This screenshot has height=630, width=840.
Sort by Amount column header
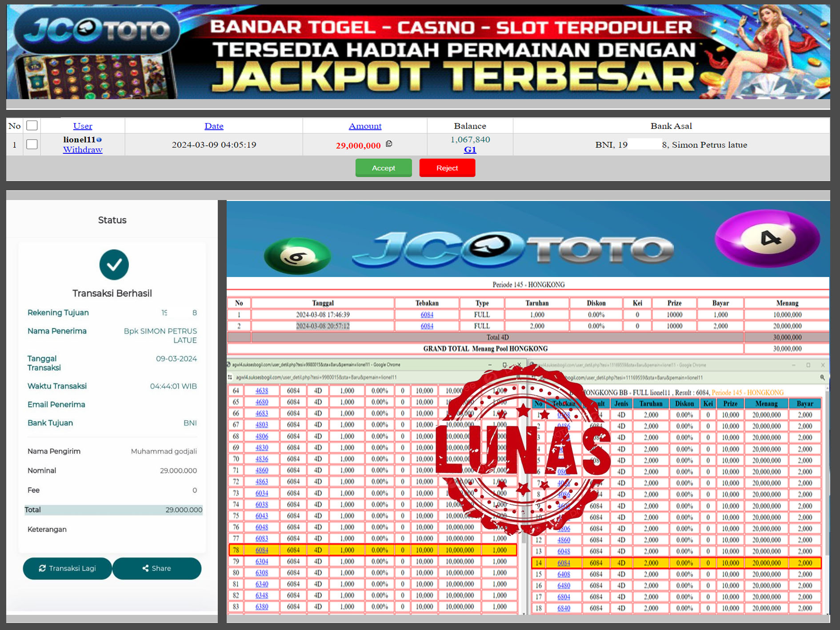click(x=365, y=126)
